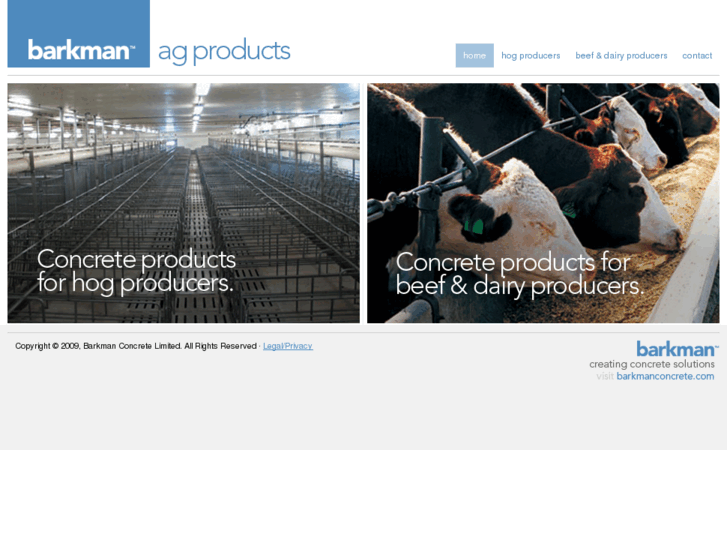Select the home navigation tab
Screen dimensions: 727x545
click(474, 56)
